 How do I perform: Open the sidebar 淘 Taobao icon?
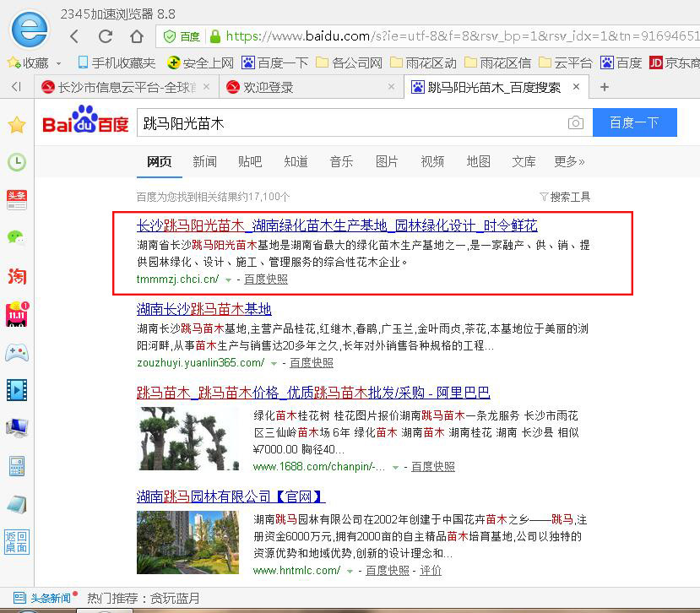[x=17, y=276]
